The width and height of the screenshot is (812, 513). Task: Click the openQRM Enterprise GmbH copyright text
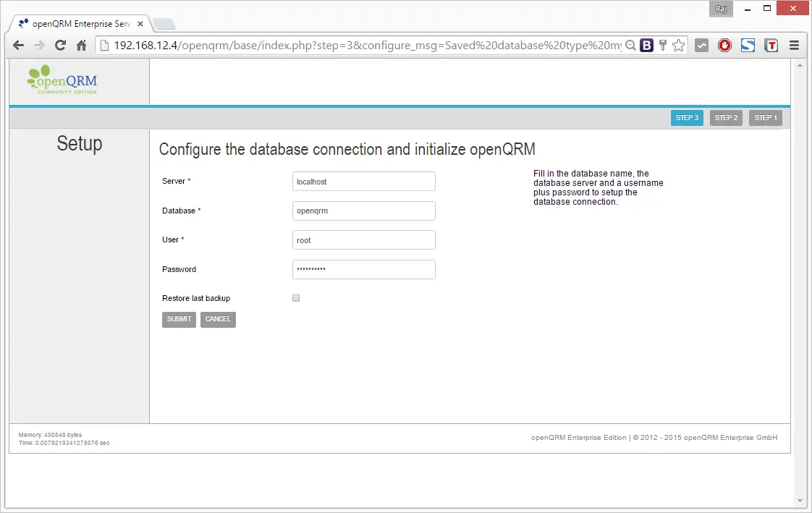pos(654,438)
